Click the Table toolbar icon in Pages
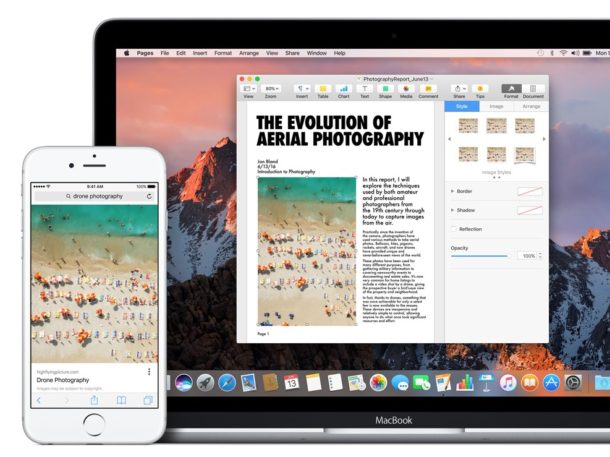610x457 pixels. (x=323, y=89)
